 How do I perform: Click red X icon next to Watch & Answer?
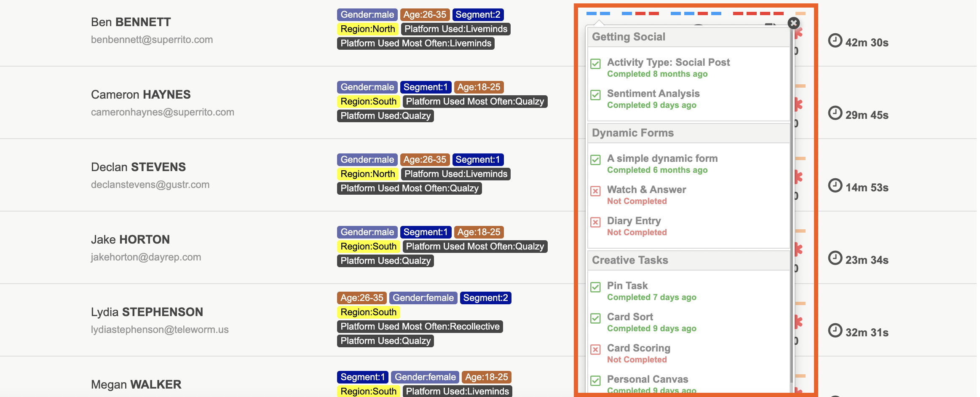click(x=595, y=191)
